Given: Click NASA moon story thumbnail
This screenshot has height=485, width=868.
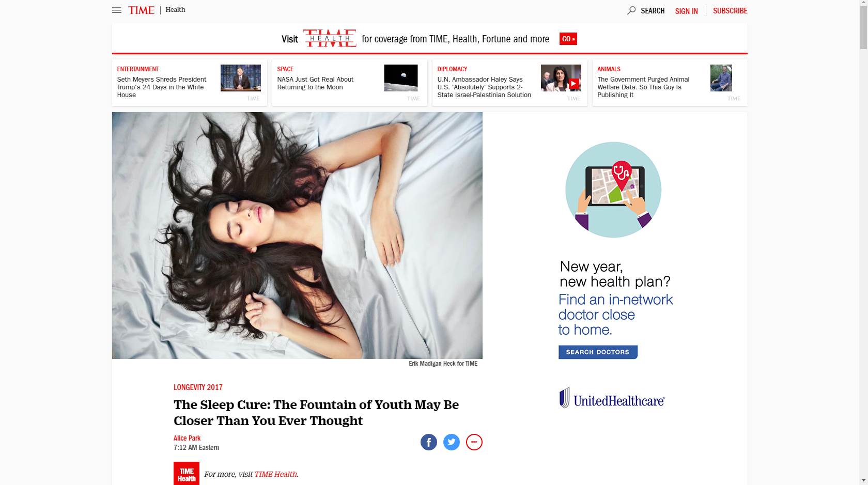Looking at the screenshot, I should pos(401,78).
